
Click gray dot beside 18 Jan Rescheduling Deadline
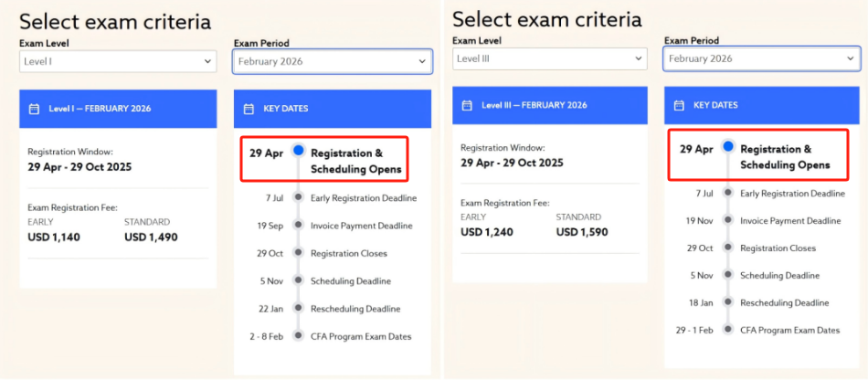(728, 302)
